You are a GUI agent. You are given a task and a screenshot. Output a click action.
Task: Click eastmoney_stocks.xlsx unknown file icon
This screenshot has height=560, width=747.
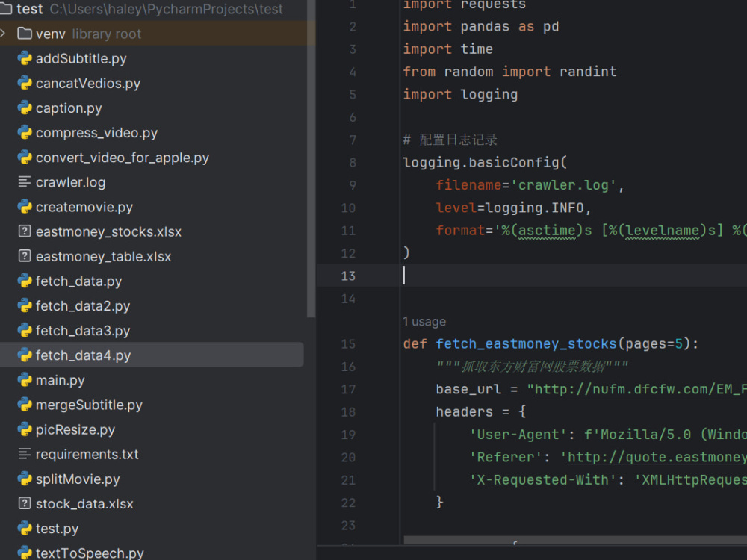pos(25,231)
